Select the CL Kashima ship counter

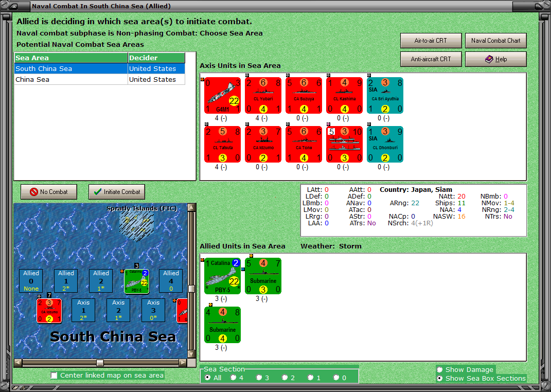point(344,96)
